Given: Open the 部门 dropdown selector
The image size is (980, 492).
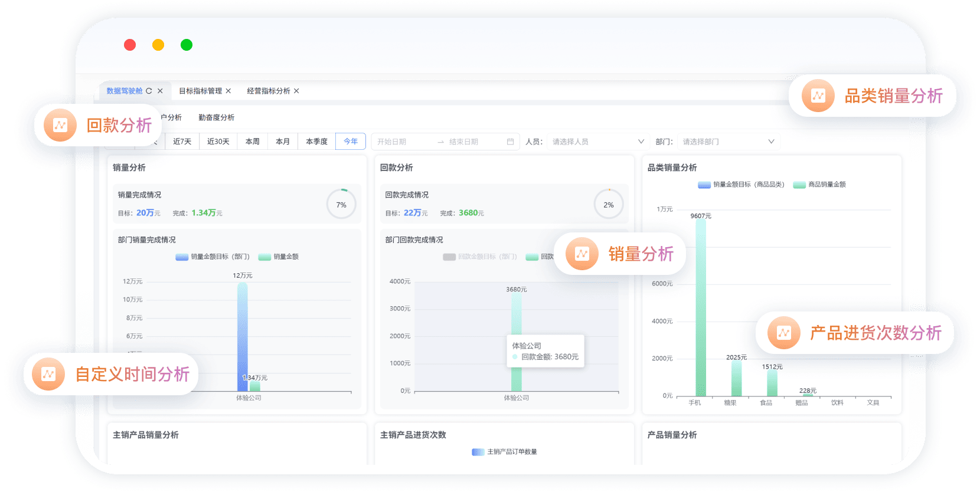Looking at the screenshot, I should pyautogui.click(x=728, y=142).
